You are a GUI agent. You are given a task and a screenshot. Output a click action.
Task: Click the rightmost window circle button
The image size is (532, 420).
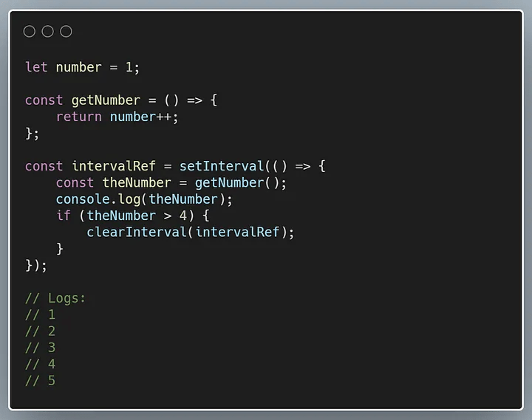coord(66,32)
